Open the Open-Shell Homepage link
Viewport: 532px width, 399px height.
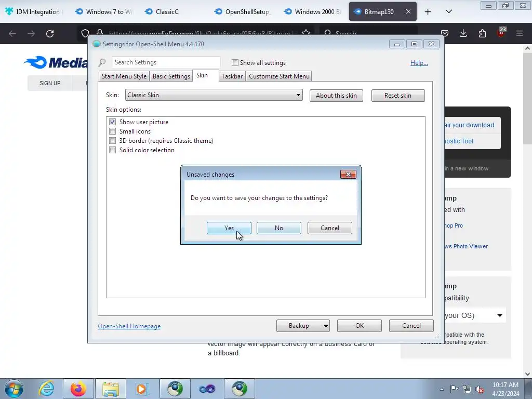click(129, 326)
